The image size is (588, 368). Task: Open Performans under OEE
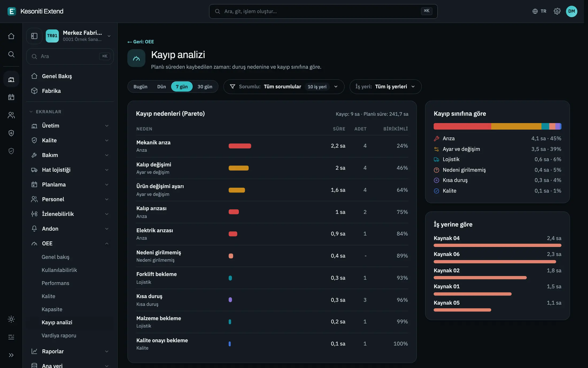pyautogui.click(x=55, y=283)
